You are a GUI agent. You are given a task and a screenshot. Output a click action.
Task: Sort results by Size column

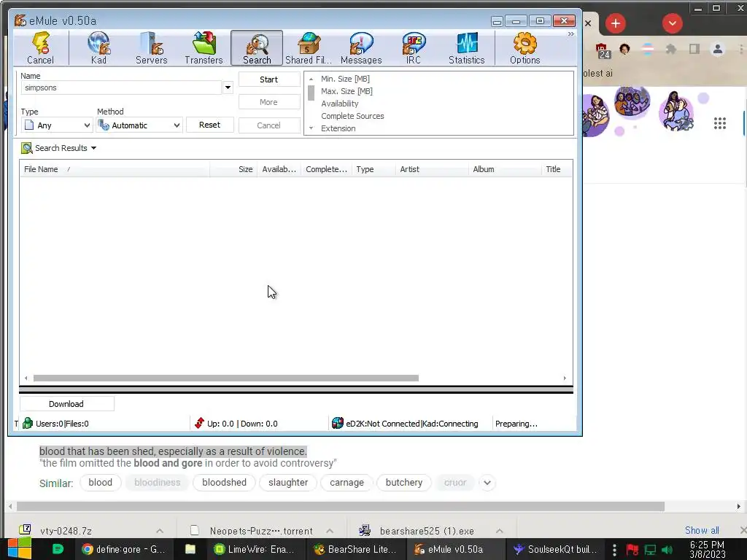pyautogui.click(x=233, y=169)
